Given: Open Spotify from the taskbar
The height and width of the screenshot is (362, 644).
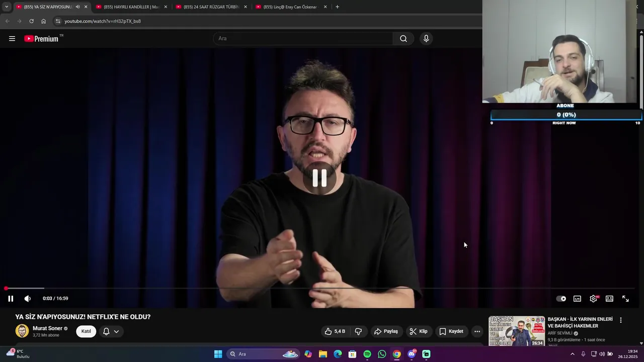Looking at the screenshot, I should click(367, 354).
